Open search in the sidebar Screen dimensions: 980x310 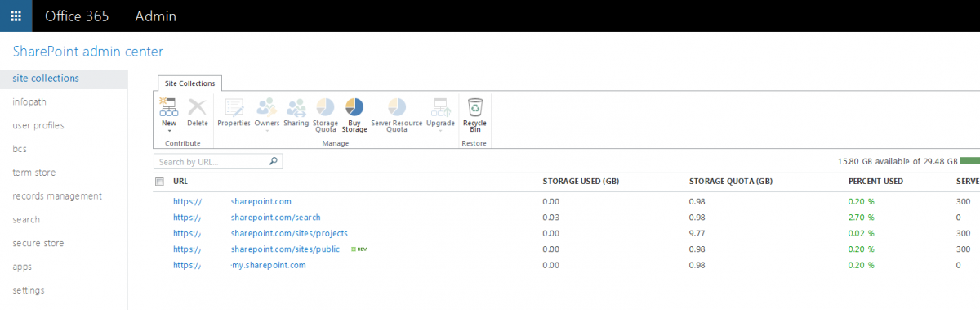click(26, 219)
